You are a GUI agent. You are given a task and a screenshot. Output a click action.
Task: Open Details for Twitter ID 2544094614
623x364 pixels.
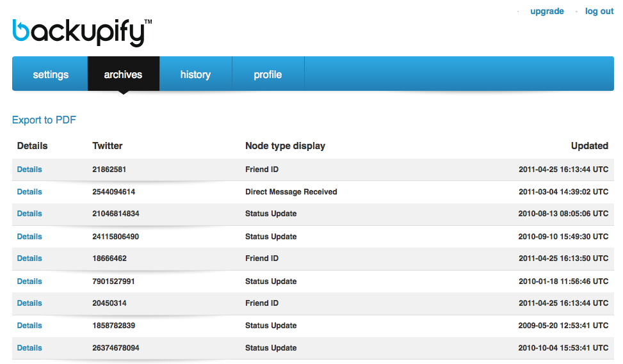click(x=29, y=192)
